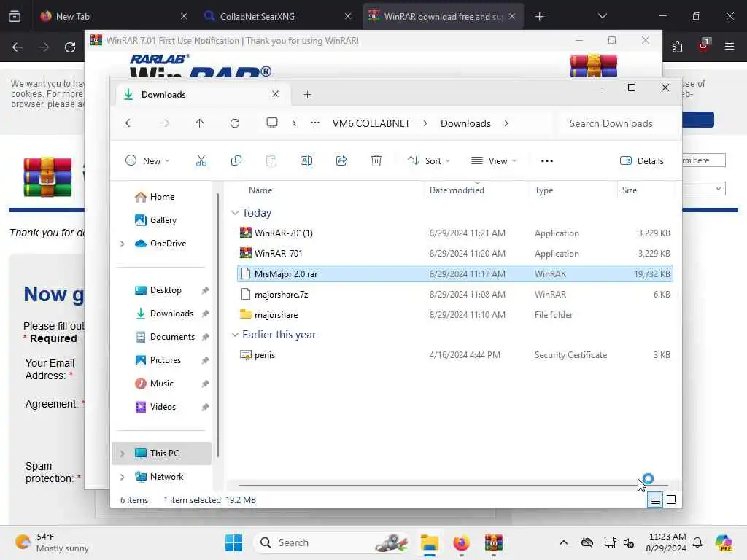Open the New item dropdown
747x560 pixels.
click(x=147, y=161)
